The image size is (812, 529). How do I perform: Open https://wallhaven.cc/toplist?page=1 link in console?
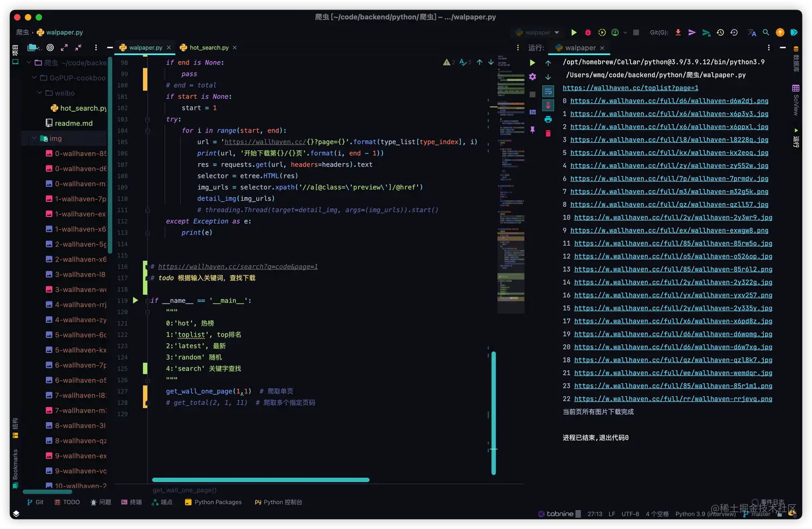click(630, 88)
